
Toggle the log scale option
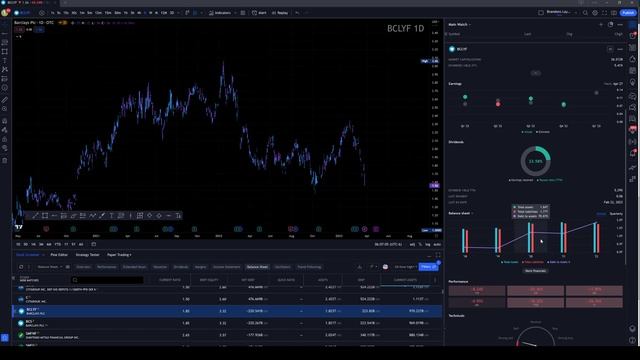(x=427, y=244)
